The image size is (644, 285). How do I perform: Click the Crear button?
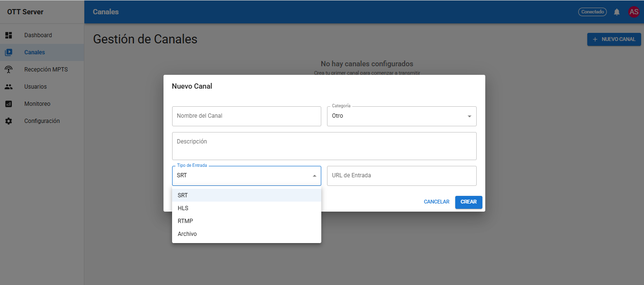click(469, 202)
